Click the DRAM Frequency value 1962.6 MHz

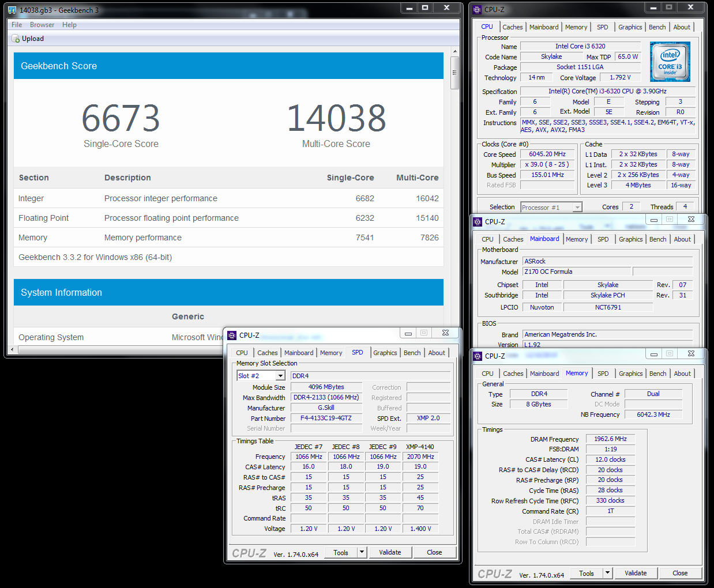[x=610, y=439]
